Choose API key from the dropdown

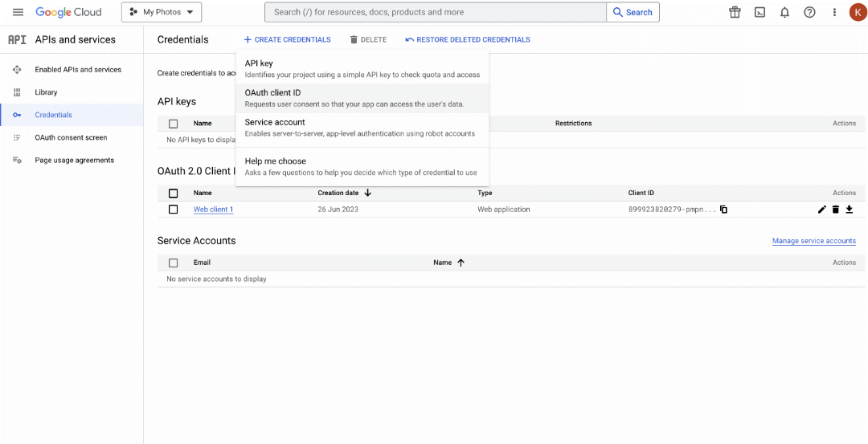[362, 69]
